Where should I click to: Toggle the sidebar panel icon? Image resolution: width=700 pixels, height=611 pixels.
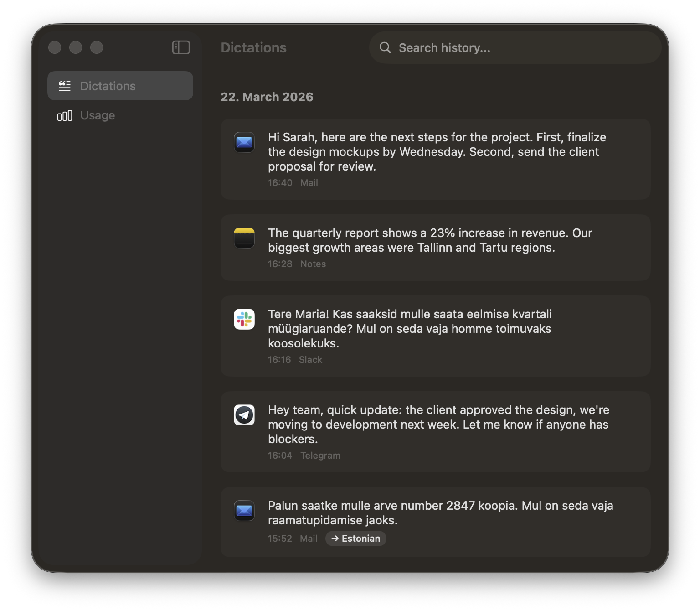tap(181, 47)
